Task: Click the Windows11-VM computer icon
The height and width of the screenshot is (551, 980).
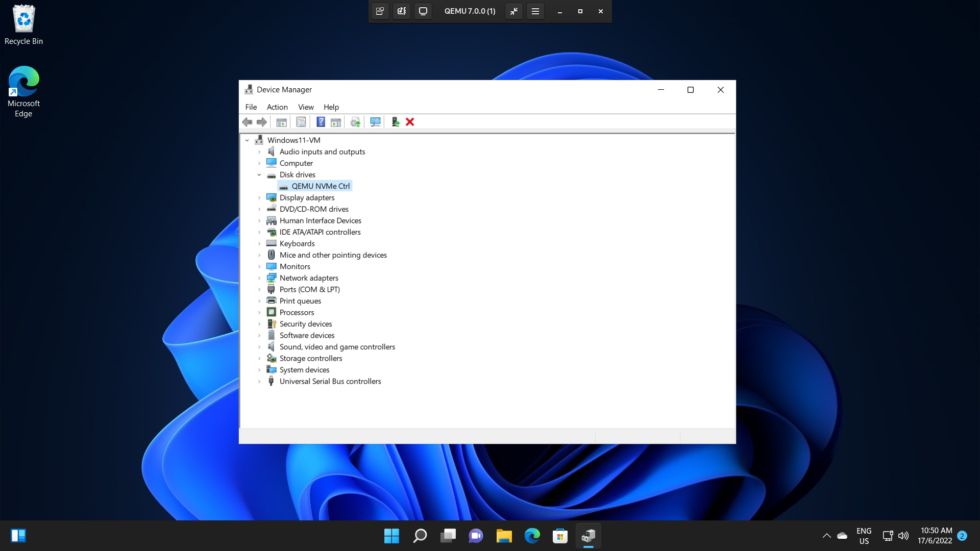Action: (259, 140)
